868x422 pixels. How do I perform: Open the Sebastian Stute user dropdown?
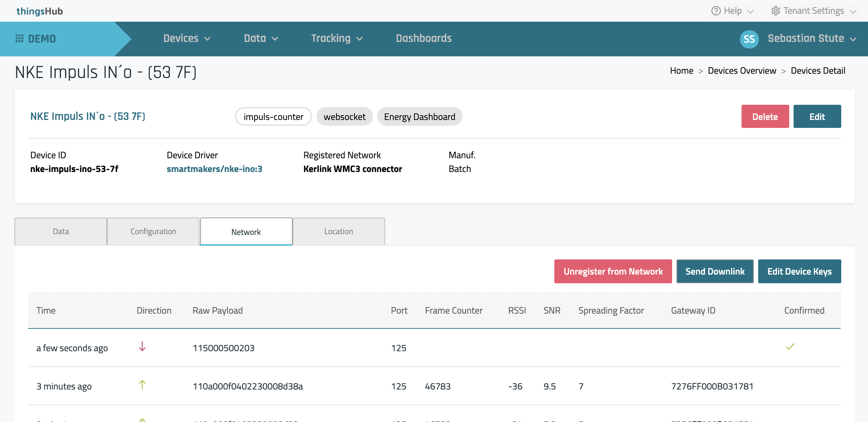(812, 38)
